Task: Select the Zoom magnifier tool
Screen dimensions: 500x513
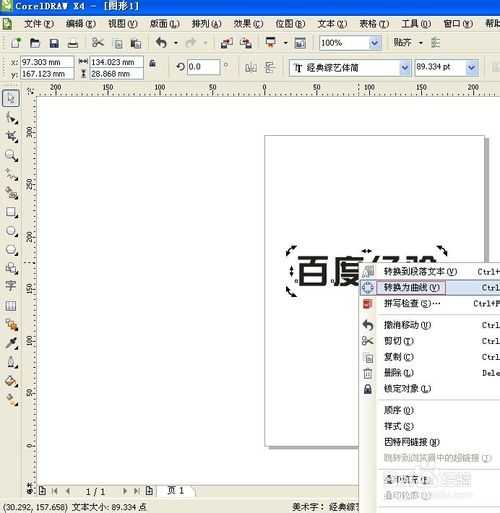Action: tap(11, 155)
